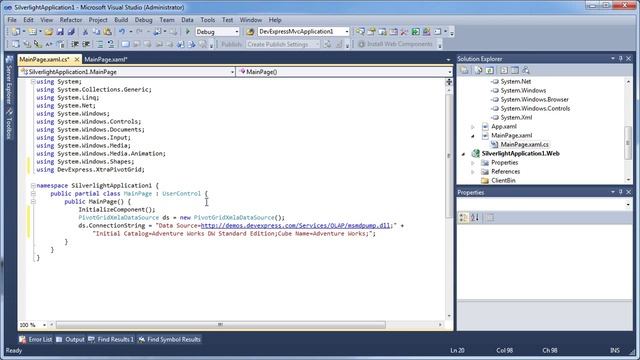640x360 pixels.
Task: Open the Debug menu
Action: point(143,20)
